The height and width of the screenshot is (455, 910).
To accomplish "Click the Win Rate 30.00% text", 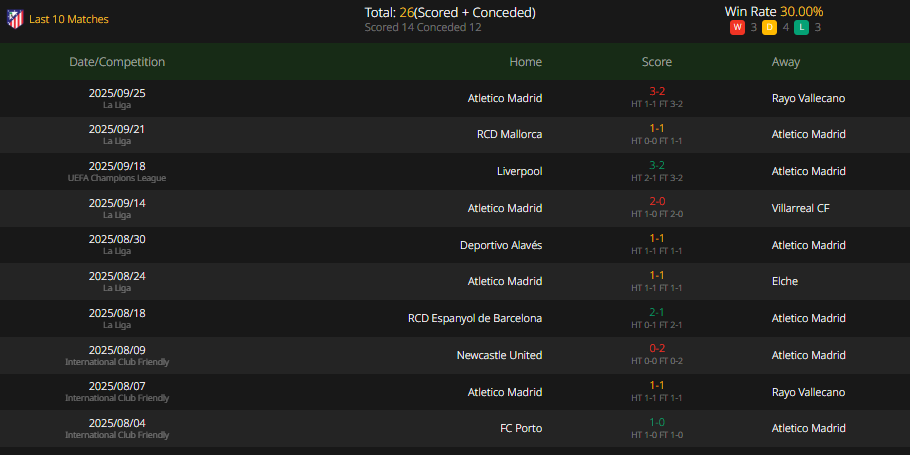I will coord(774,12).
